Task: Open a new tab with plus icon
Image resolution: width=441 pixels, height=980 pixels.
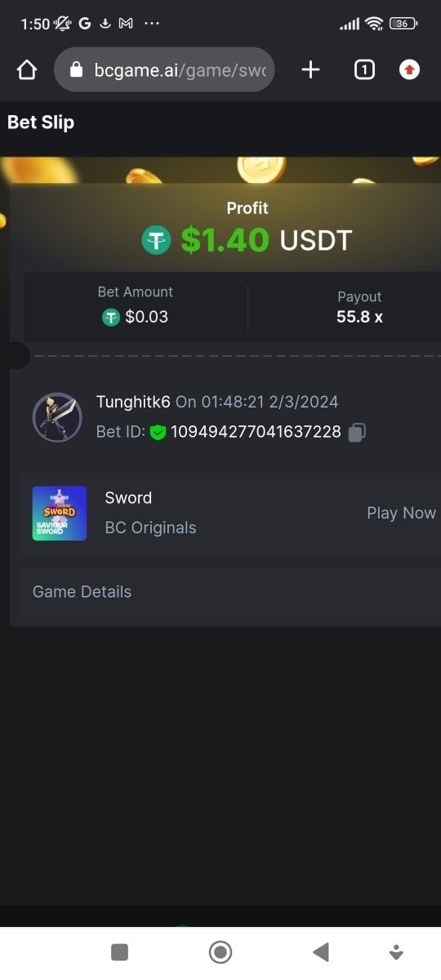Action: [x=310, y=70]
